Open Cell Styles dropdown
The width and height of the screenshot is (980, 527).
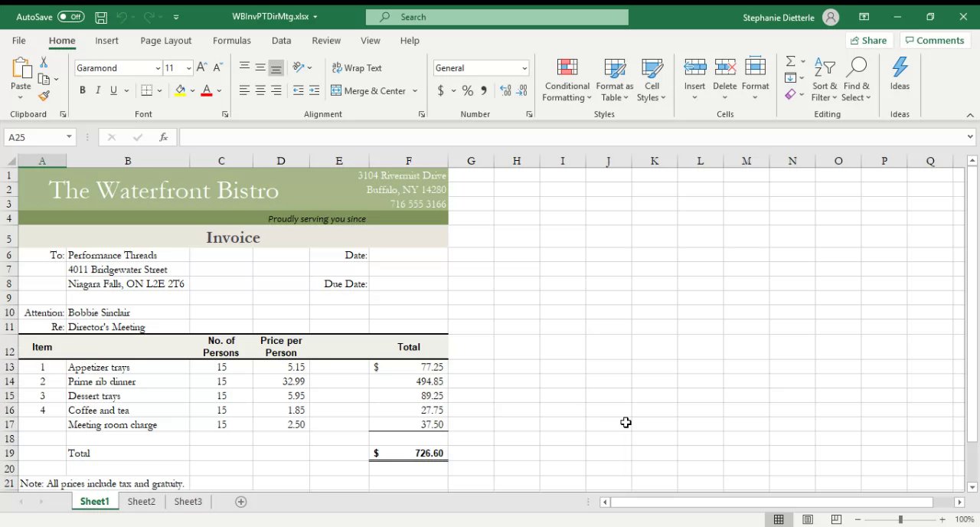click(652, 80)
